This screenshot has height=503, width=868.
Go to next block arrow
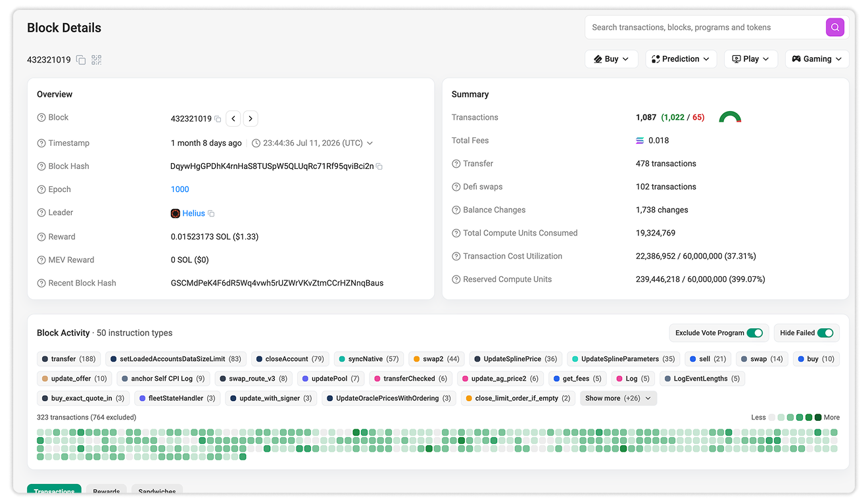coord(251,118)
